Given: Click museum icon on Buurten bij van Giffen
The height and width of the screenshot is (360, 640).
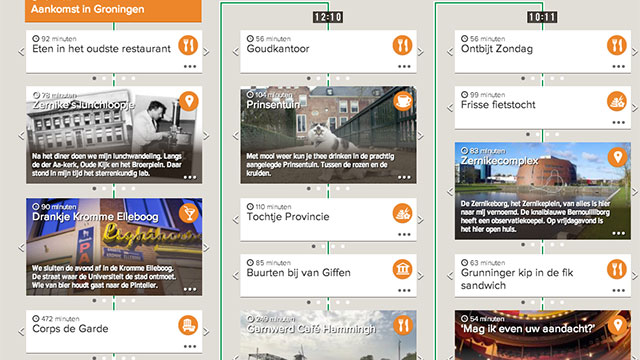Looking at the screenshot, I should click(x=402, y=269).
